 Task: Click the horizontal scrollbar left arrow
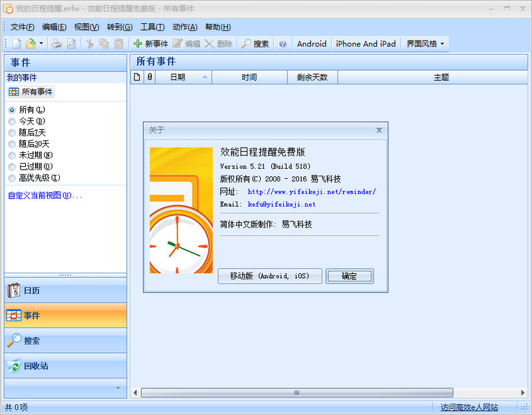(x=135, y=392)
